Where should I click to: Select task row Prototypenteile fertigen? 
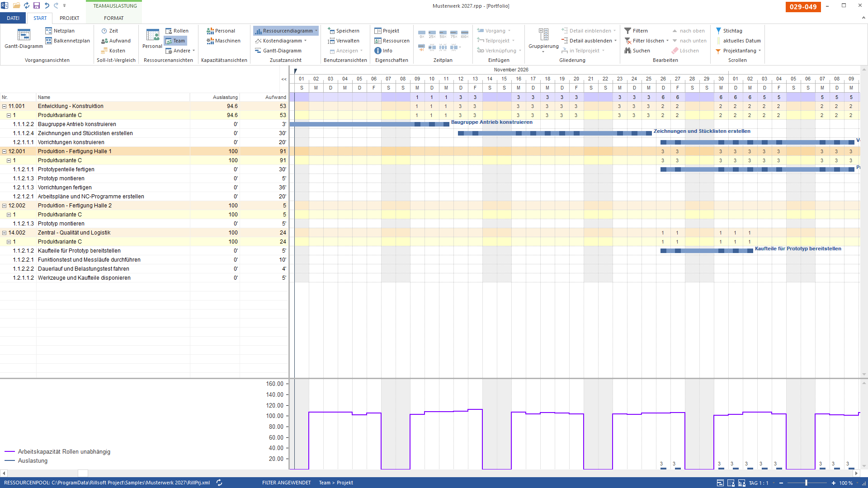[144, 169]
